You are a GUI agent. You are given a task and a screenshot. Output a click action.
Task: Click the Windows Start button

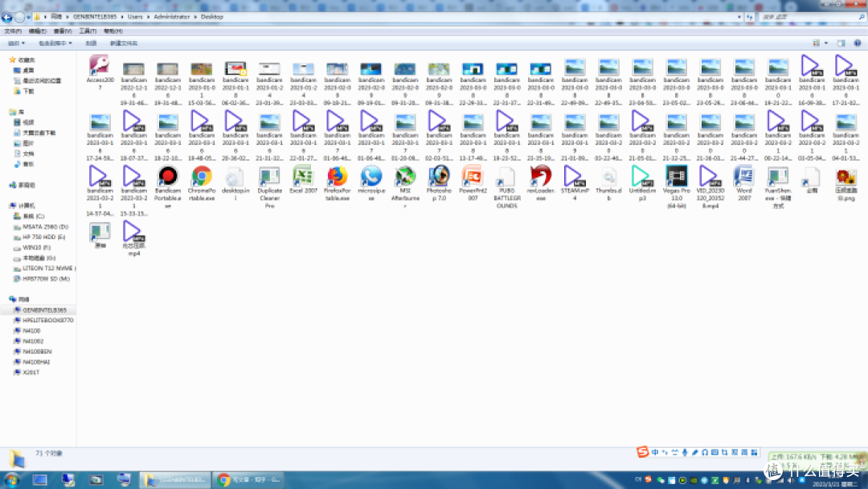11,479
